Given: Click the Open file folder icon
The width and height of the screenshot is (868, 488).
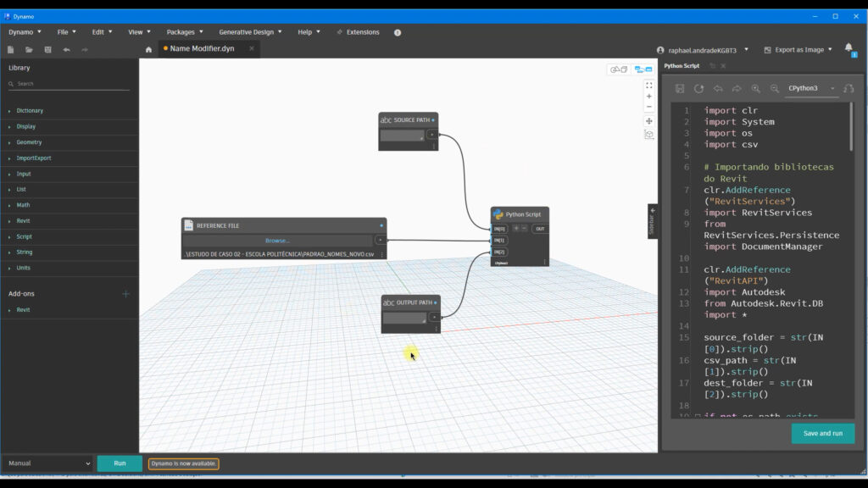Looking at the screenshot, I should tap(29, 50).
